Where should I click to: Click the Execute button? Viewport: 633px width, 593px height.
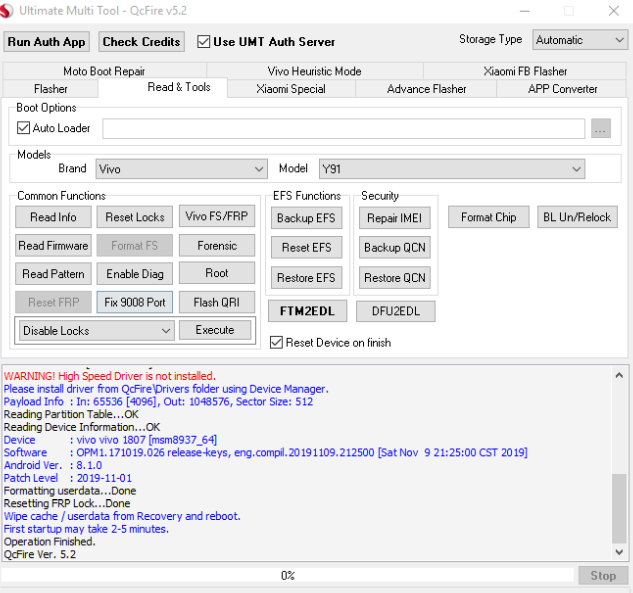pyautogui.click(x=215, y=330)
